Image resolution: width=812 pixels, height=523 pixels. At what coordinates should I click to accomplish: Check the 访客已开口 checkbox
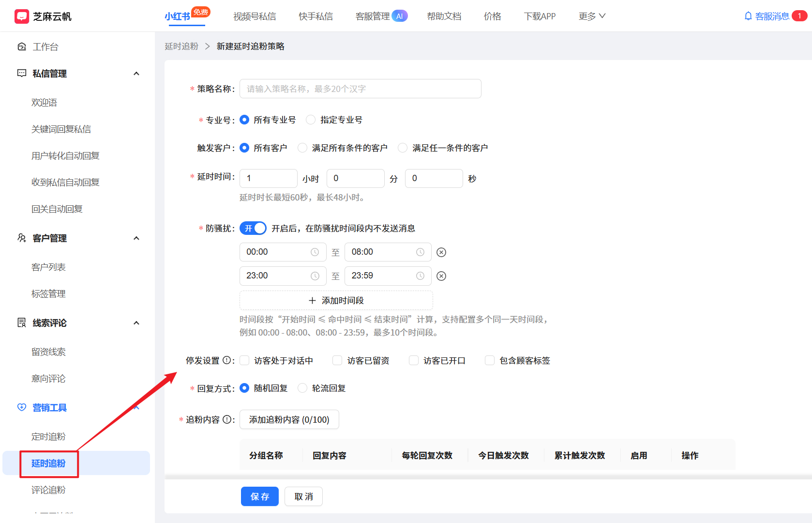point(414,360)
